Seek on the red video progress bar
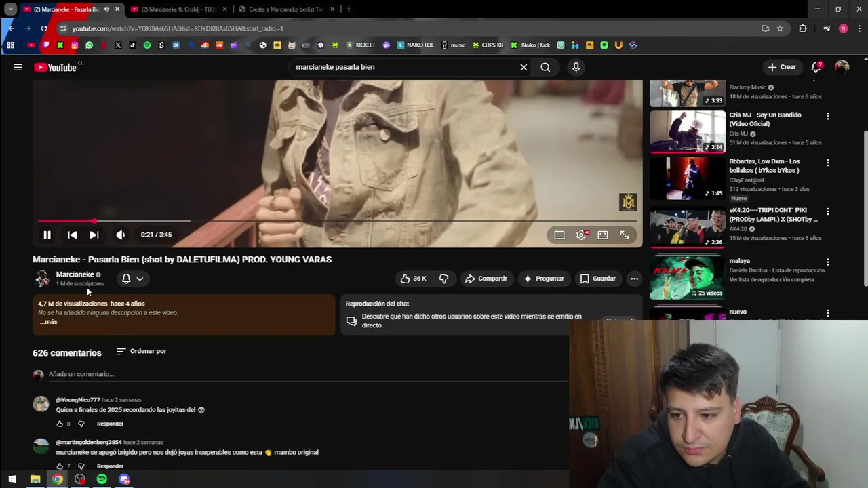 tap(337, 221)
